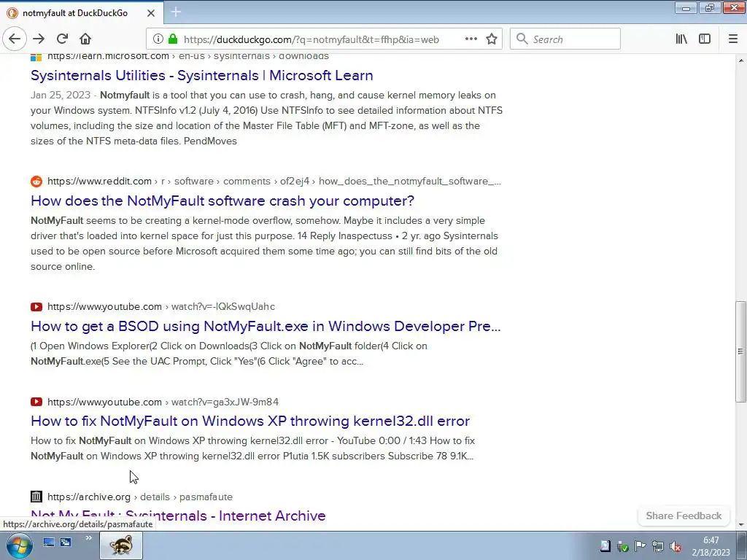Image resolution: width=747 pixels, height=560 pixels.
Task: Click the magnifier icon in the search box
Action: point(522,39)
